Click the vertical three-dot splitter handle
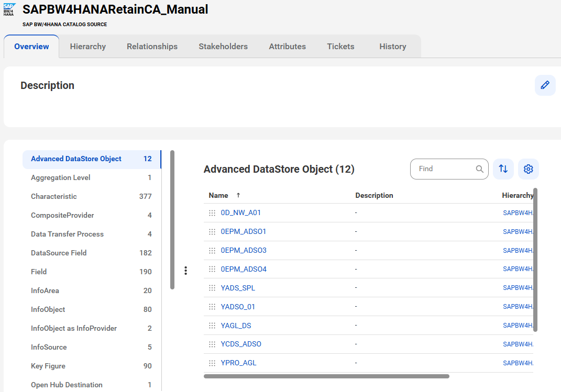Image resolution: width=561 pixels, height=392 pixels. click(x=185, y=271)
